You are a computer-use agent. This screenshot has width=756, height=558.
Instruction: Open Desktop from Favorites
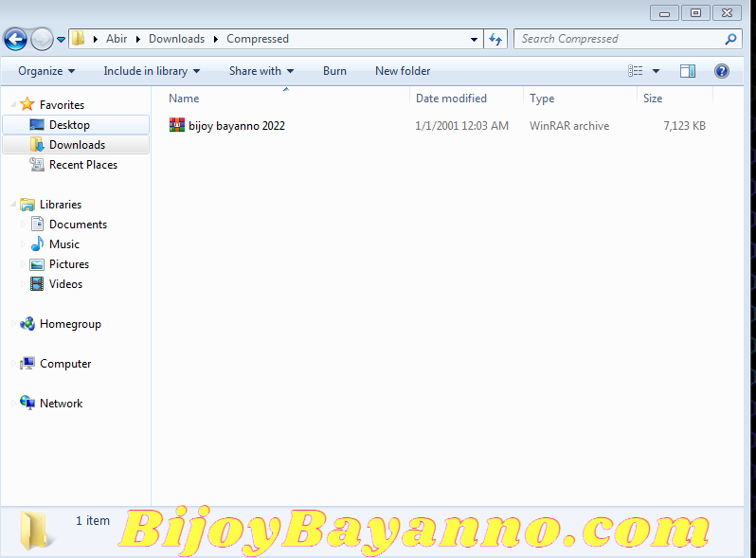click(x=69, y=125)
